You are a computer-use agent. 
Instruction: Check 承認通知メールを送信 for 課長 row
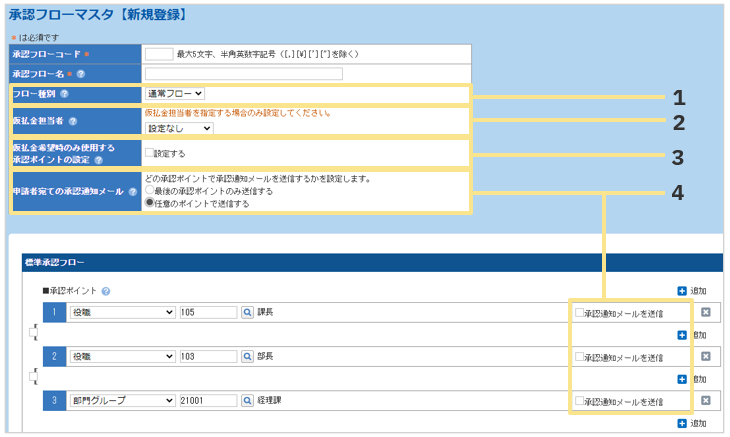pyautogui.click(x=579, y=313)
